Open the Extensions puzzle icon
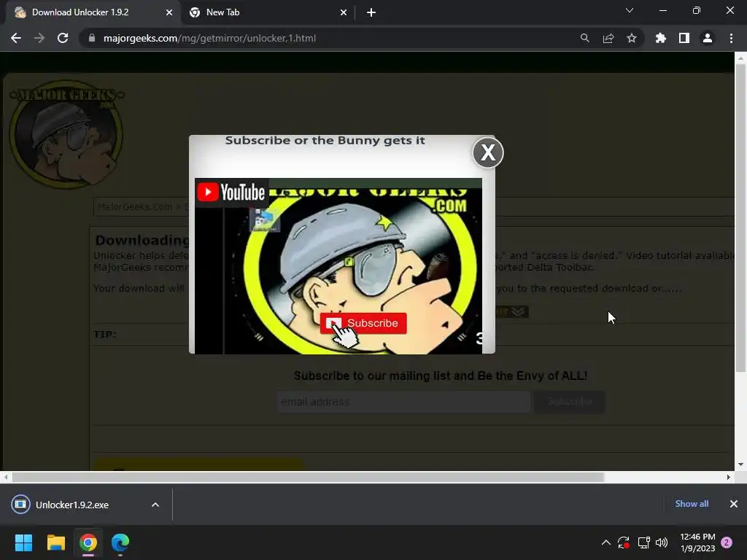The height and width of the screenshot is (560, 747). click(x=661, y=38)
